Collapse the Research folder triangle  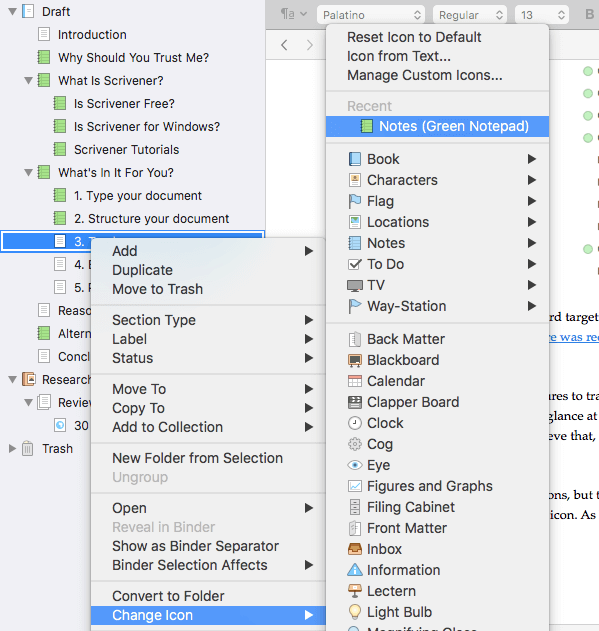pyautogui.click(x=12, y=379)
